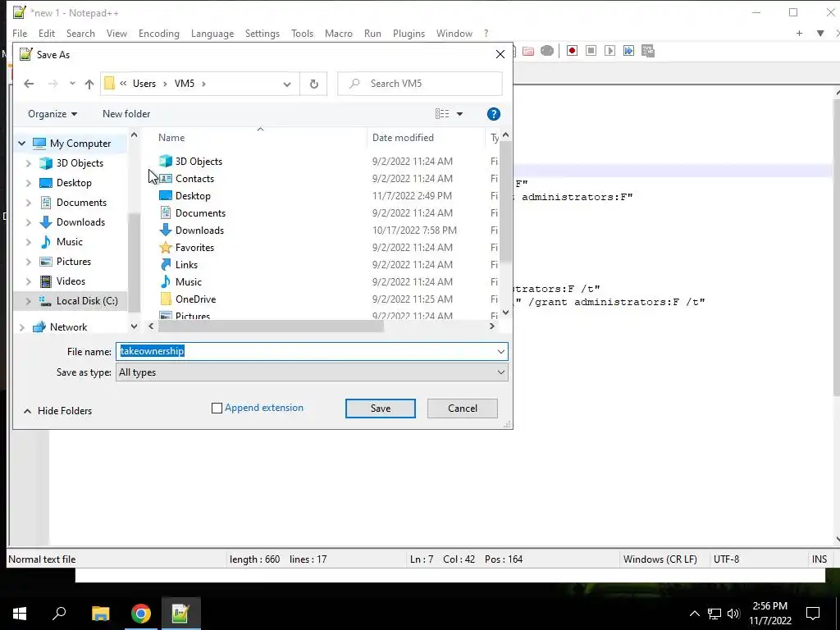
Task: Select Pictures in navigation tree
Action: pos(73,262)
